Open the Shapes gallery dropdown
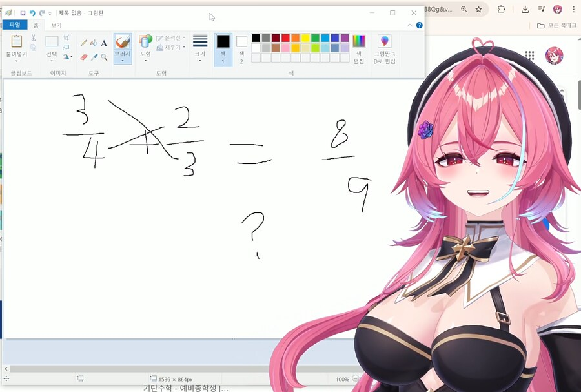This screenshot has height=392, width=581. [x=145, y=61]
